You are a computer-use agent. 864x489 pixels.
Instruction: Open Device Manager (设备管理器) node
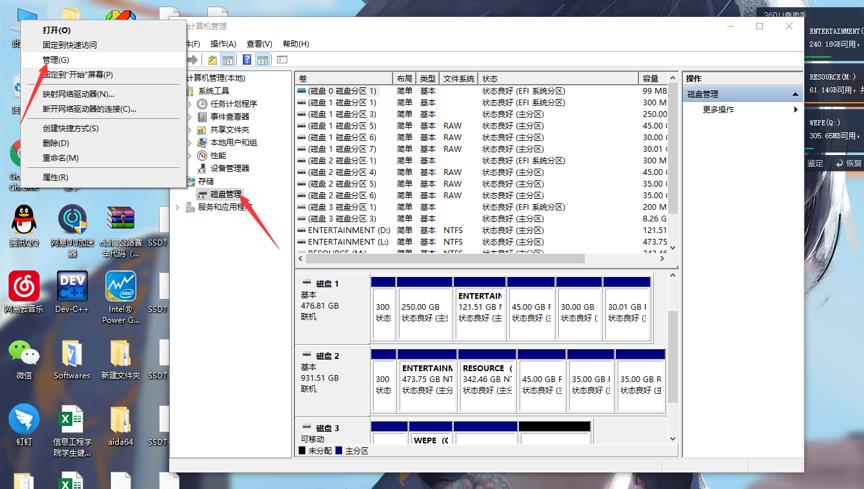point(229,168)
